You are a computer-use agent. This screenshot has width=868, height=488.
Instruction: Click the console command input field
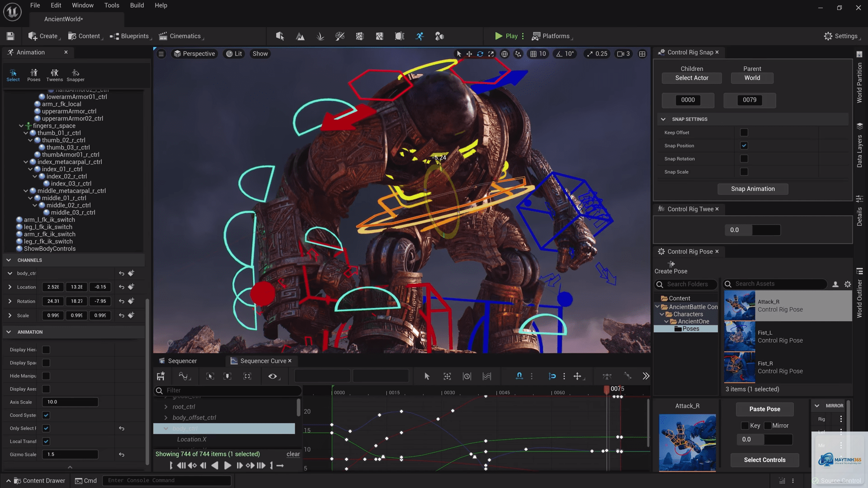tap(167, 481)
